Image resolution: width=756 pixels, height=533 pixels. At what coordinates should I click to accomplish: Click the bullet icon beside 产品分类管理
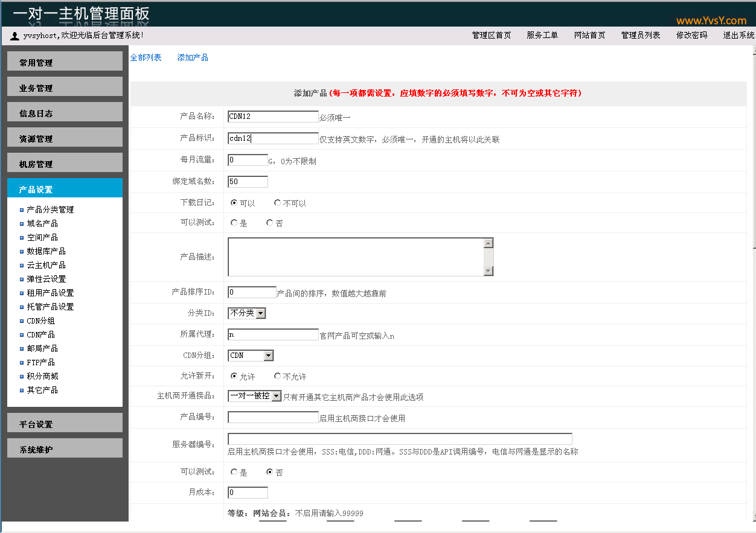click(22, 210)
